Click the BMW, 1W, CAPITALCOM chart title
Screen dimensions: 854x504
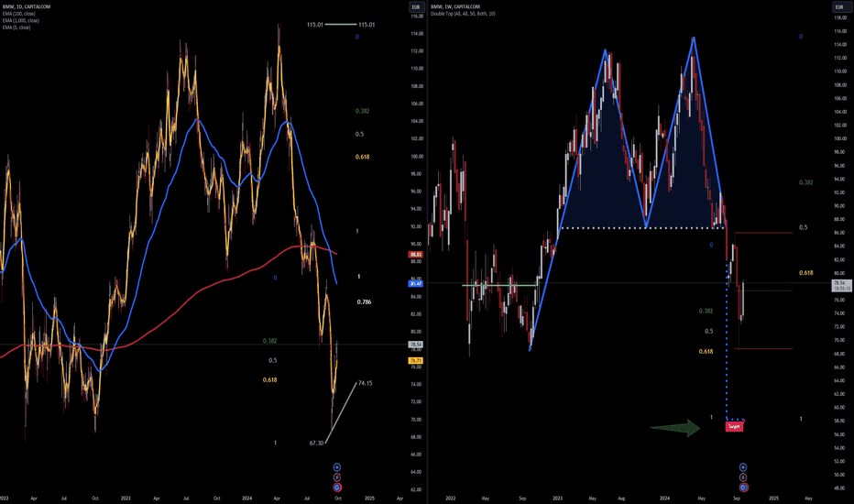pos(455,6)
